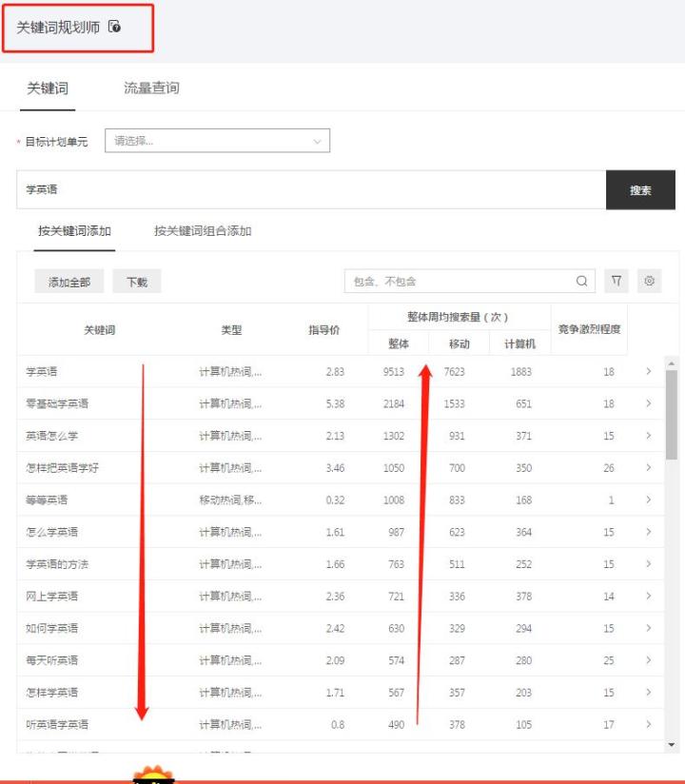The height and width of the screenshot is (784, 685).
Task: Click the filter funnel icon
Action: point(616,281)
